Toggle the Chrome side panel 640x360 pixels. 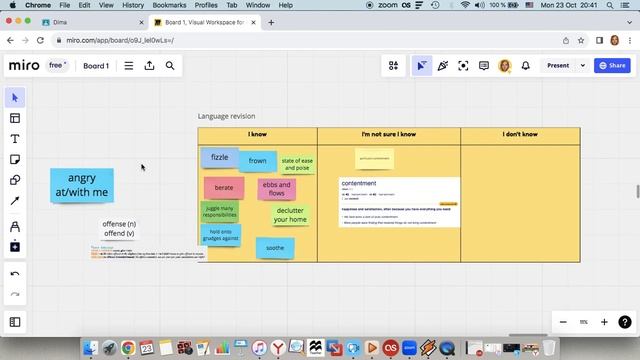click(599, 40)
